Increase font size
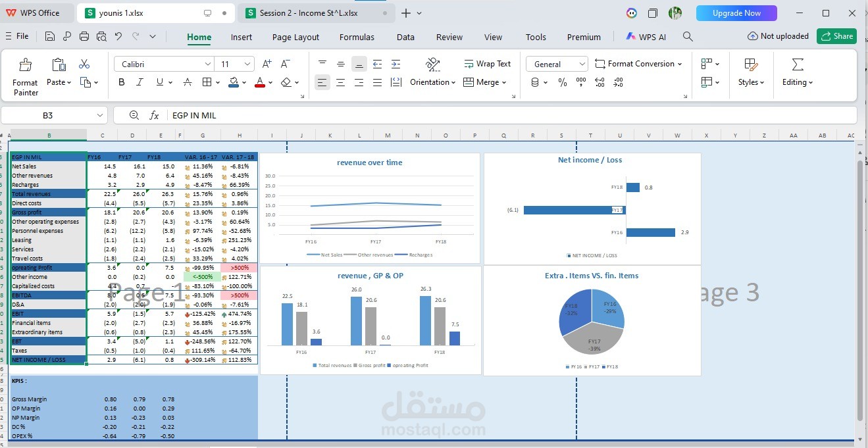Image resolution: width=868 pixels, height=448 pixels. point(267,64)
